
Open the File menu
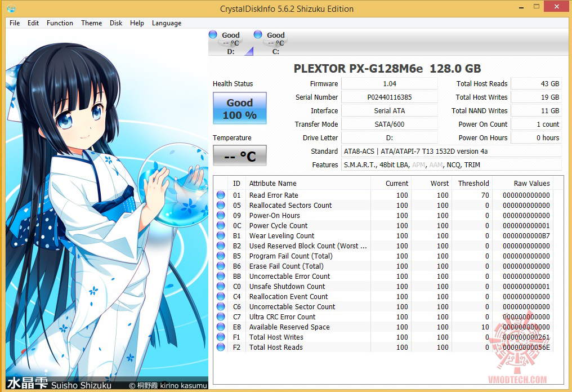15,23
